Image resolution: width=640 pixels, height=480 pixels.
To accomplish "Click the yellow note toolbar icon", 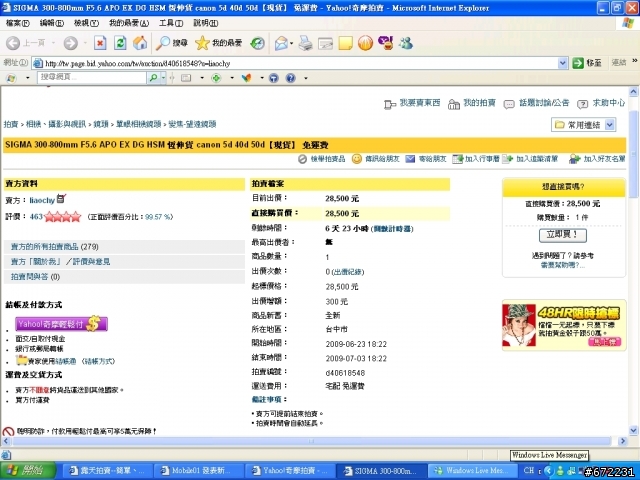I will tap(345, 43).
